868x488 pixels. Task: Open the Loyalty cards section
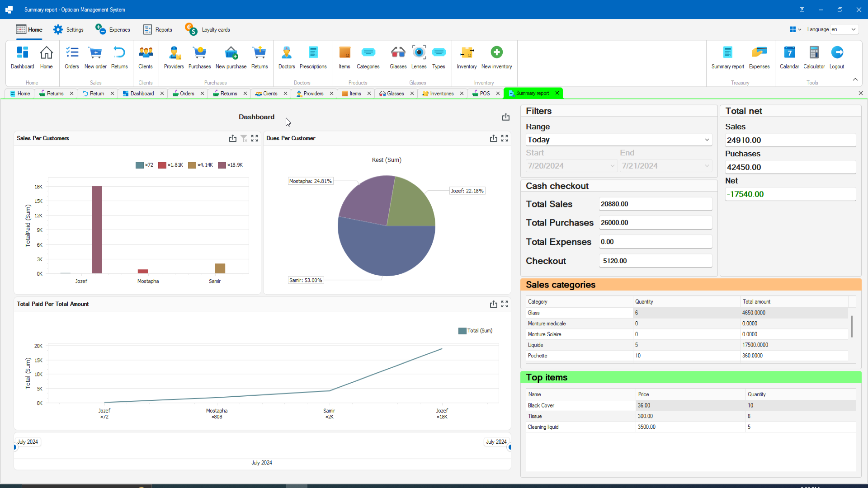(x=208, y=29)
